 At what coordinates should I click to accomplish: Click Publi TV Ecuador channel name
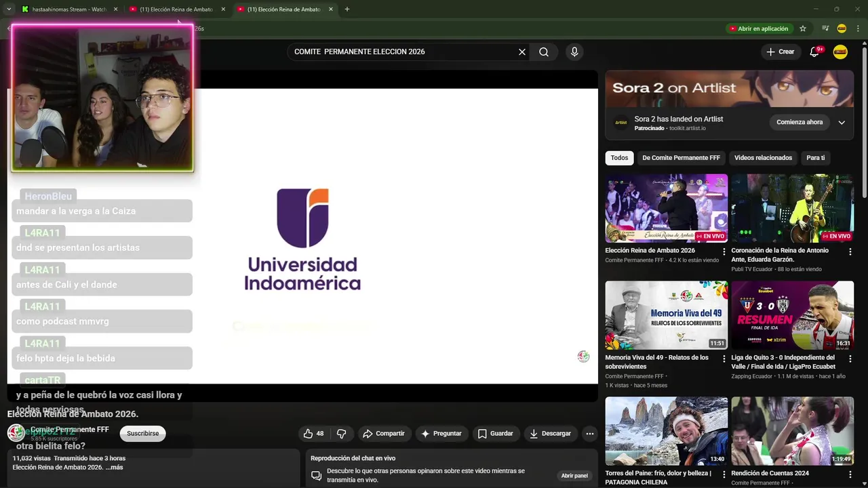[753, 269]
